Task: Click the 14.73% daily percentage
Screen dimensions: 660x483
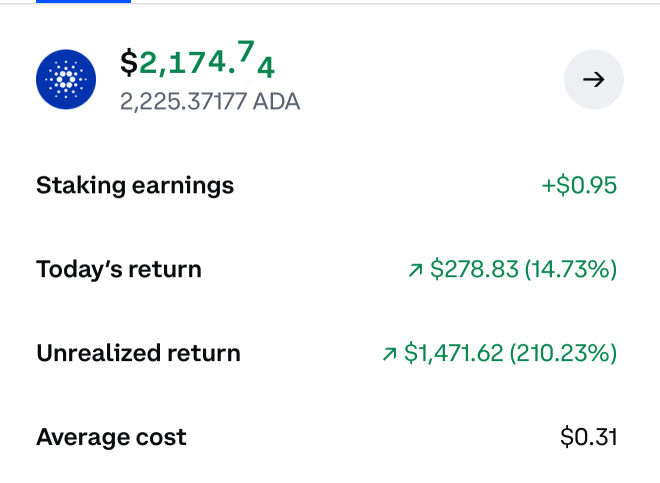Action: point(571,269)
